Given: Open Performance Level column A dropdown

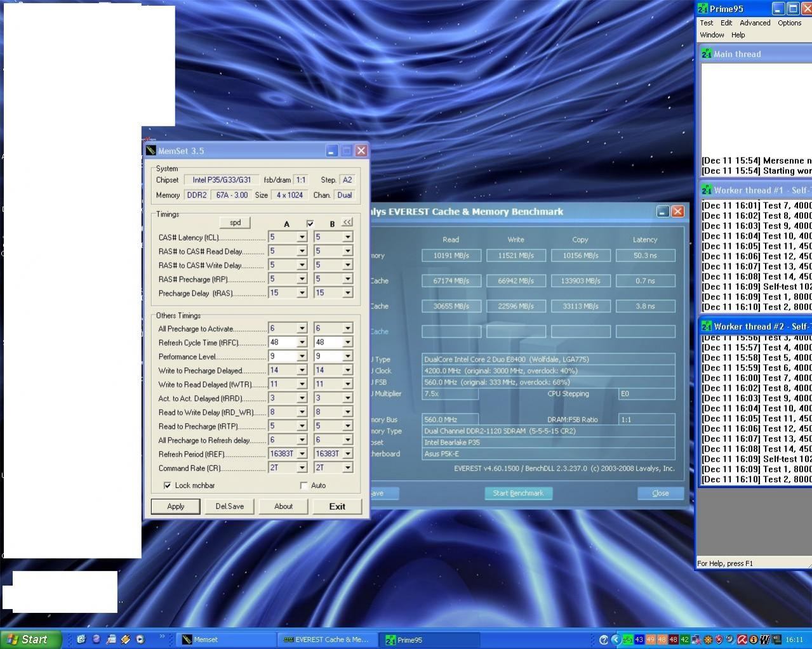Looking at the screenshot, I should pyautogui.click(x=302, y=357).
